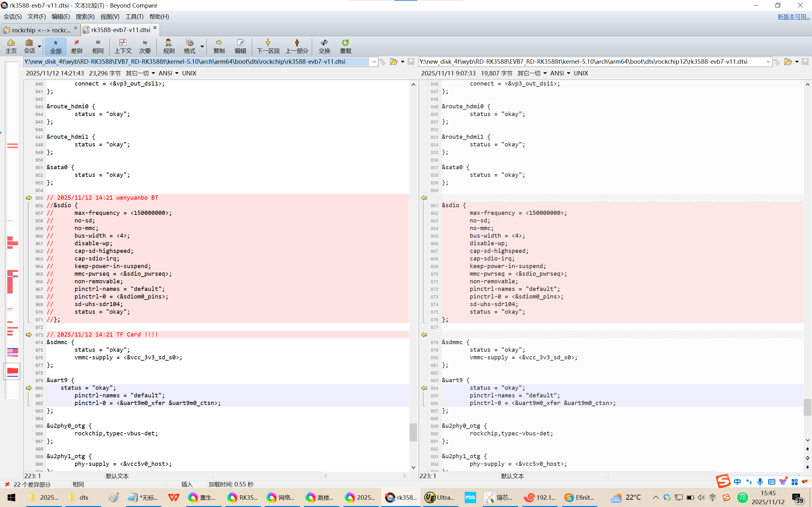
Task: Expand the left file path dropdown
Action: click(374, 62)
